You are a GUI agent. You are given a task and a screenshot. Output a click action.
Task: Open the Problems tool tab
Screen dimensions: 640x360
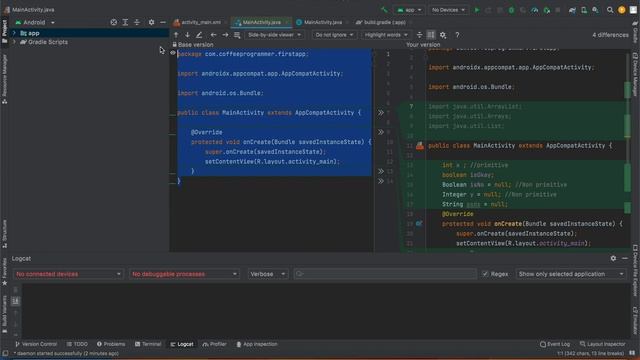pyautogui.click(x=111, y=344)
